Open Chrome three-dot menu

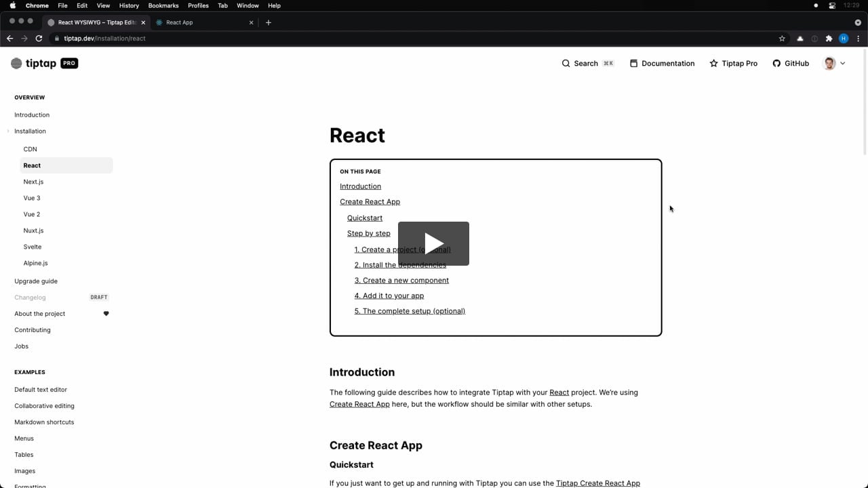click(859, 39)
